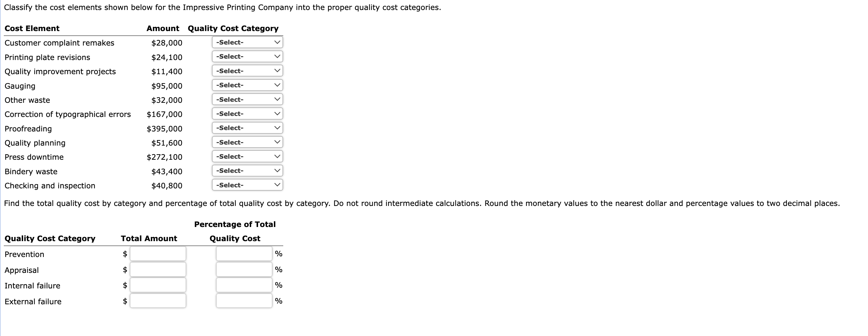Viewport: 868px width, 336px height.
Task: Click the External failure total amount field
Action: point(157,301)
